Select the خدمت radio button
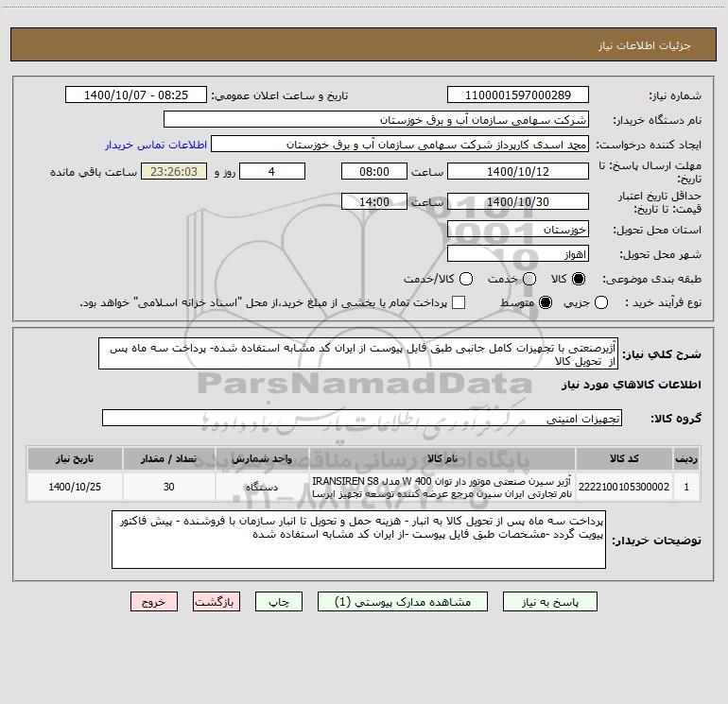The image size is (728, 704). pyautogui.click(x=529, y=279)
